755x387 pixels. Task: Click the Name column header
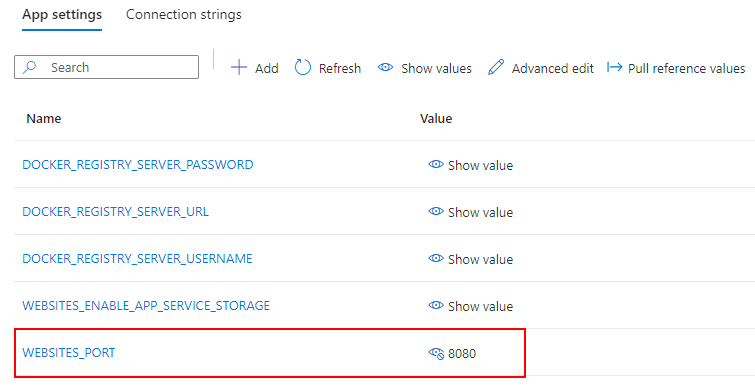click(44, 118)
